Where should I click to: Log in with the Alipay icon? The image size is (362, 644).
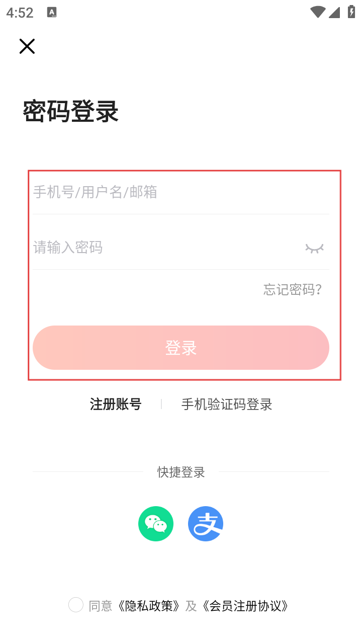pos(206,524)
